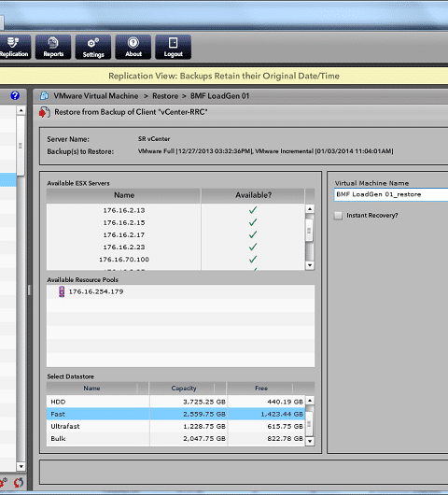Log out using the Logout button
This screenshot has width=448, height=495.
174,47
